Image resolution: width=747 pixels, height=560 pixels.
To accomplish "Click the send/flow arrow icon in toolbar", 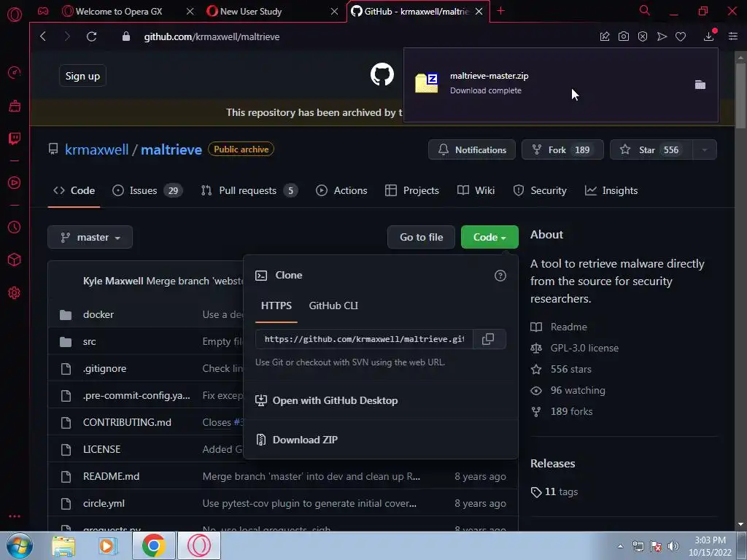I will click(x=662, y=36).
